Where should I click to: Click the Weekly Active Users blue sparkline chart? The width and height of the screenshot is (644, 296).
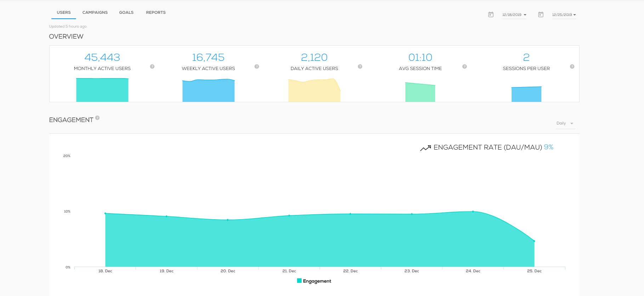tap(208, 91)
